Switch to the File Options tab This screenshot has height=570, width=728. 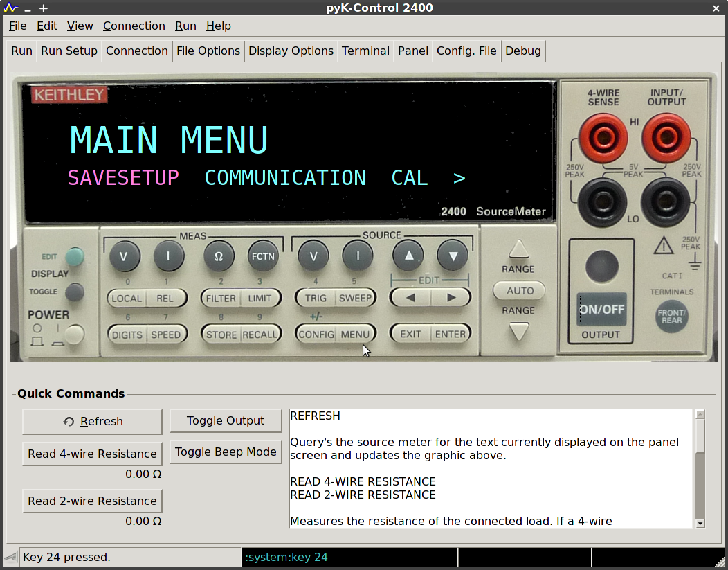[x=208, y=51]
